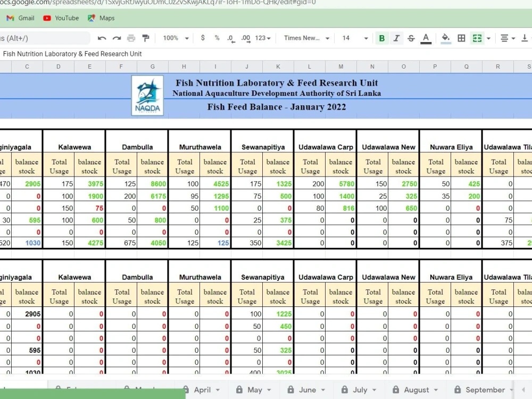The width and height of the screenshot is (532, 399).
Task: Open the fill color bucket
Action: [446, 38]
